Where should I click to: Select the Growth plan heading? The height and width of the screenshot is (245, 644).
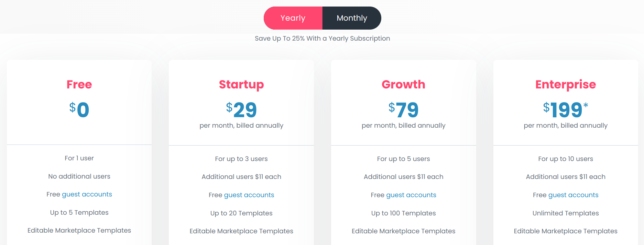(403, 84)
